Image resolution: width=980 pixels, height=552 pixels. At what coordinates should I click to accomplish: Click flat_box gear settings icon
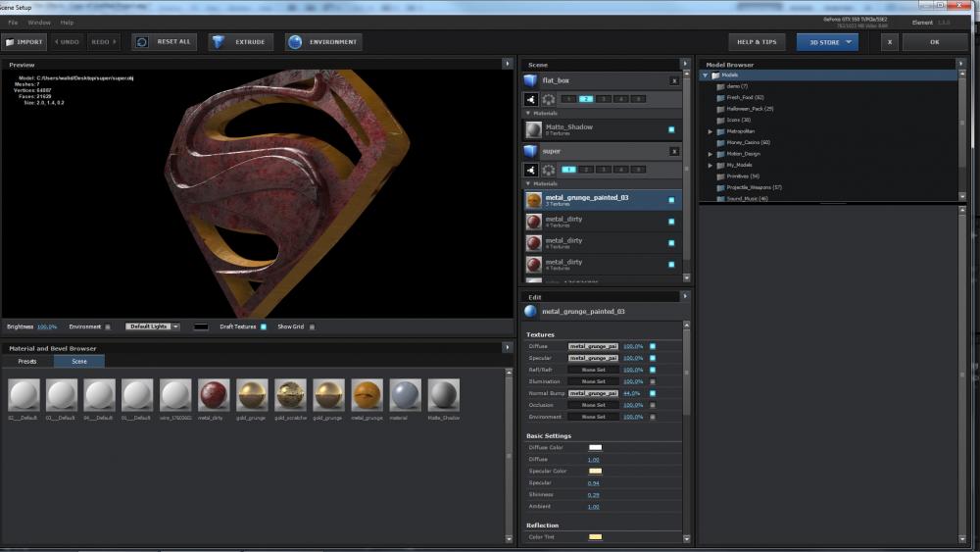pos(548,99)
